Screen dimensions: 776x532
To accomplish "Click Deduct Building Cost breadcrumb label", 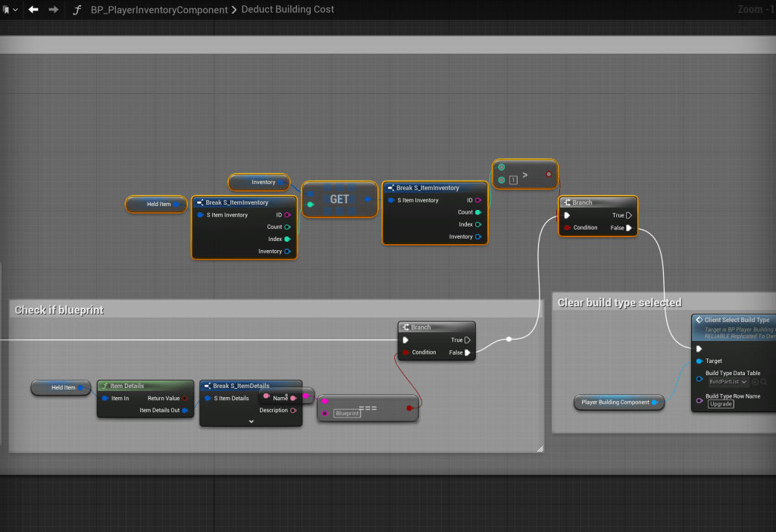I will click(287, 10).
